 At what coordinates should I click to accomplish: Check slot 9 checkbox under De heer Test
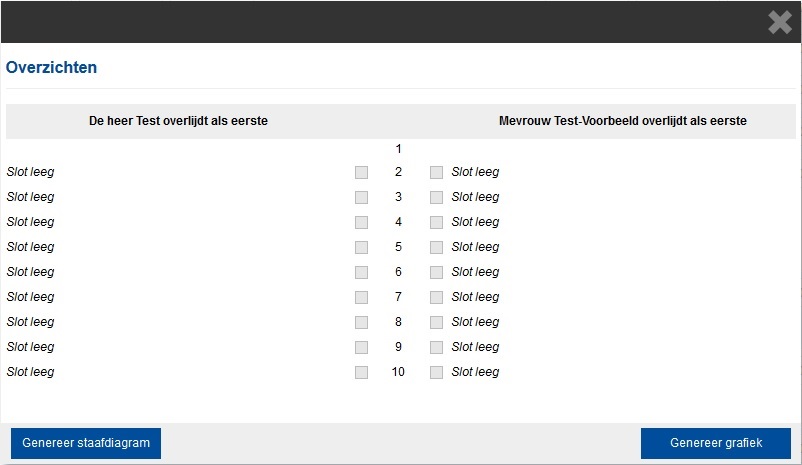361,348
